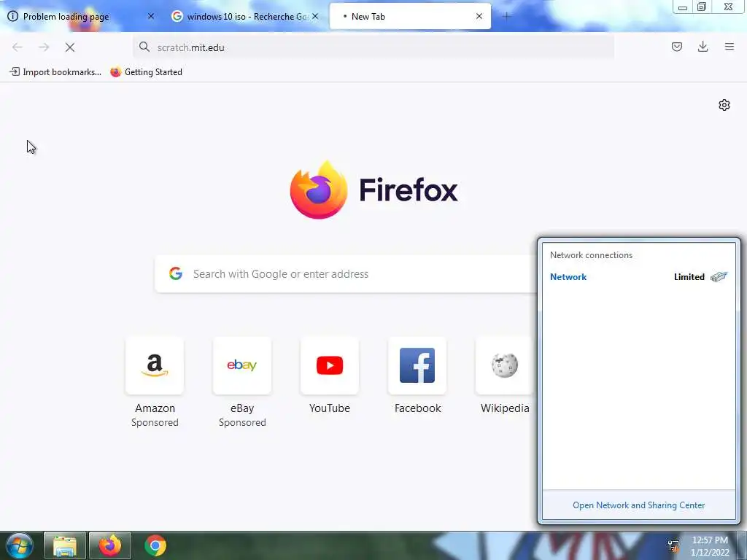Close the windows 10 iso Google tab
Image resolution: width=747 pixels, height=560 pixels.
click(315, 16)
